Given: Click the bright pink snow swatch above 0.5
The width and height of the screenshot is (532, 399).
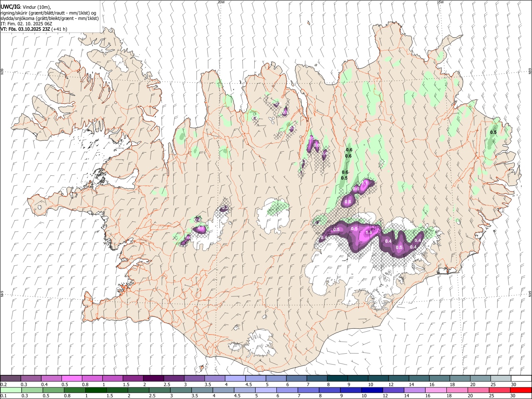Looking at the screenshot, I should click(71, 379).
